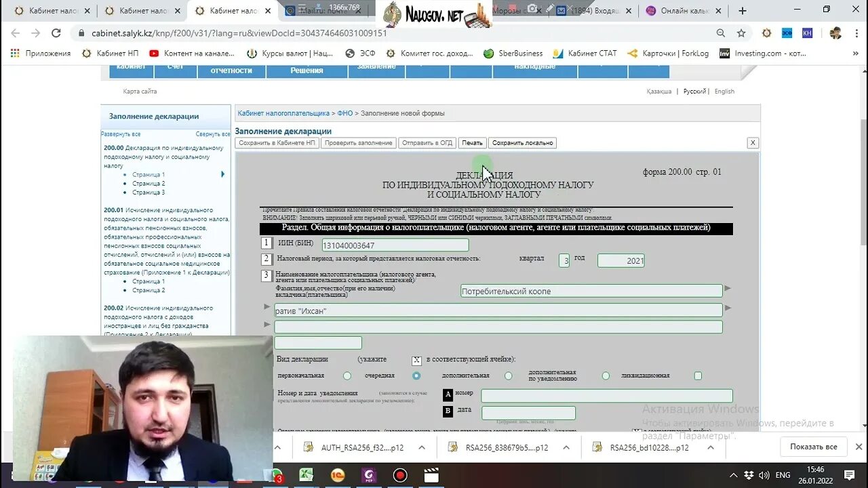Image resolution: width=868 pixels, height=488 pixels.
Task: Click Показать все downloads button
Action: (813, 447)
